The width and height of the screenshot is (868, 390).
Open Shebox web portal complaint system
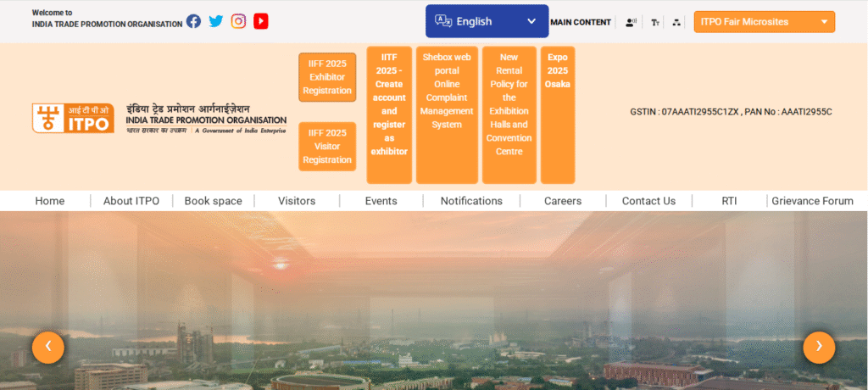[x=447, y=114]
